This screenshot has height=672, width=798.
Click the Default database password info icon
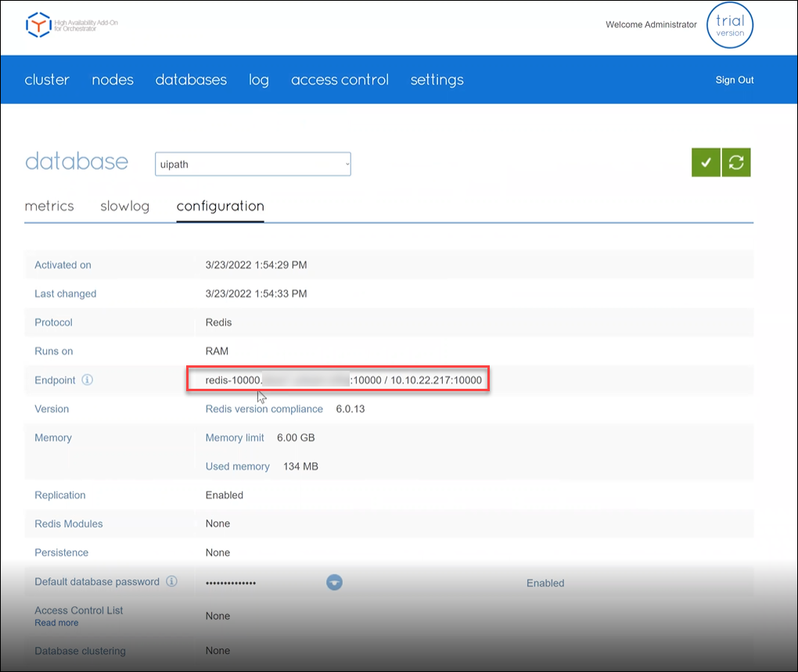tap(171, 582)
